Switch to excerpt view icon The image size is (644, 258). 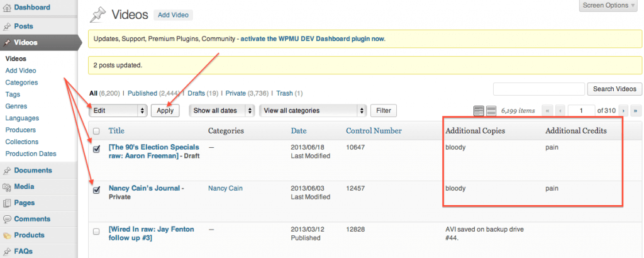click(491, 111)
